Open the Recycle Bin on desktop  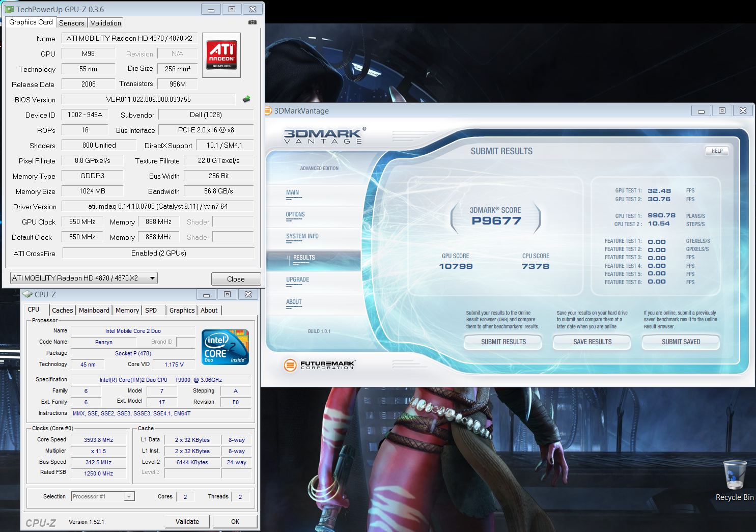[735, 481]
